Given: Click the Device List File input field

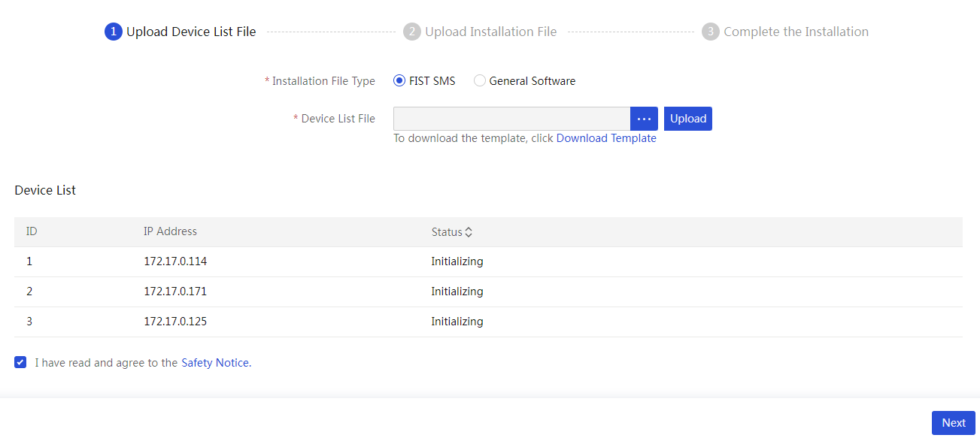Looking at the screenshot, I should coord(511,119).
